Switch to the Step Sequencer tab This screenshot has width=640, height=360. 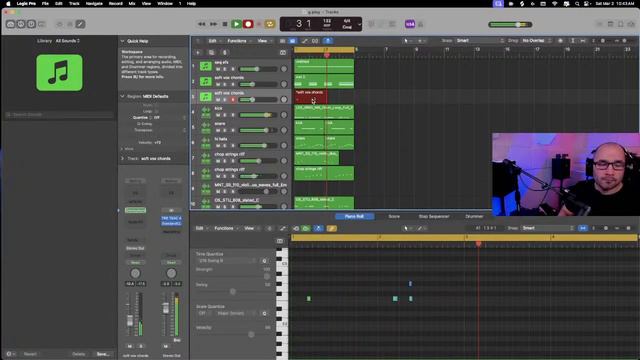pyautogui.click(x=434, y=216)
